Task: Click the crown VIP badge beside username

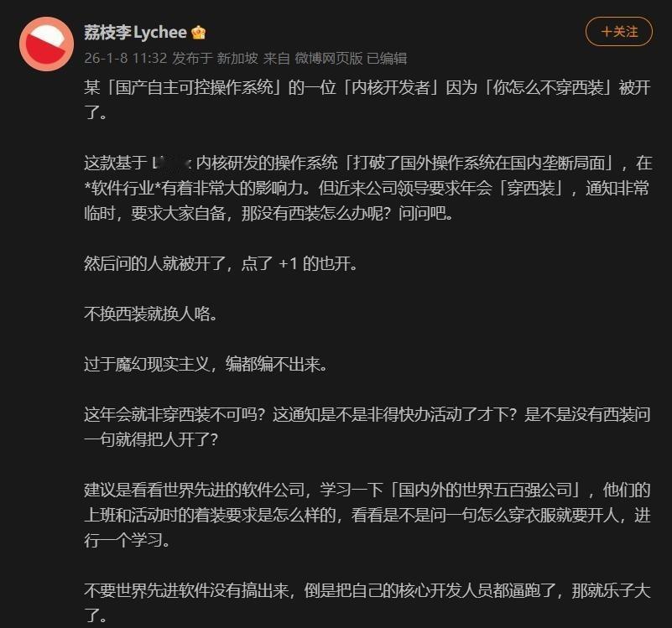Action: point(199,33)
